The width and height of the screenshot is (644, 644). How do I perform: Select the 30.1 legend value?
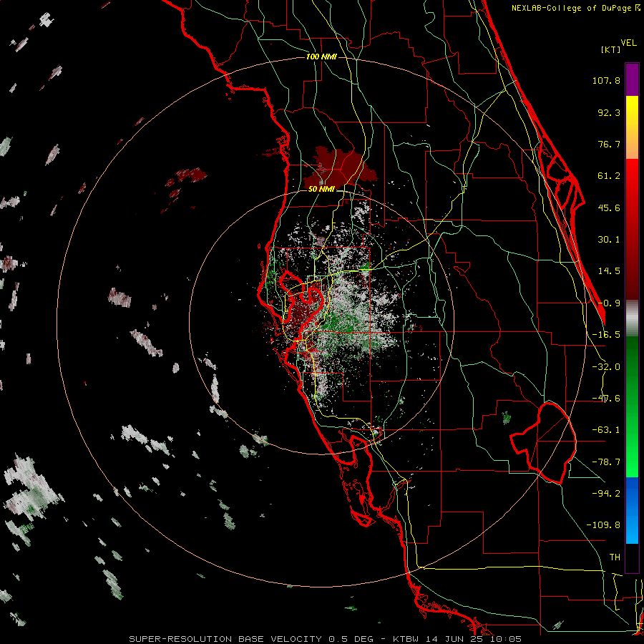coord(609,240)
